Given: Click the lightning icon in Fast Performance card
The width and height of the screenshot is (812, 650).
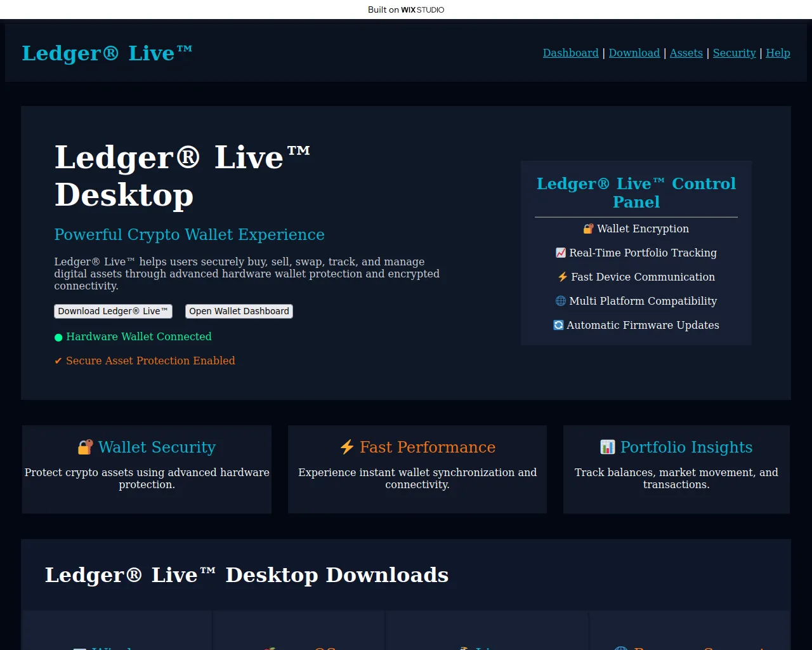Looking at the screenshot, I should click(347, 447).
